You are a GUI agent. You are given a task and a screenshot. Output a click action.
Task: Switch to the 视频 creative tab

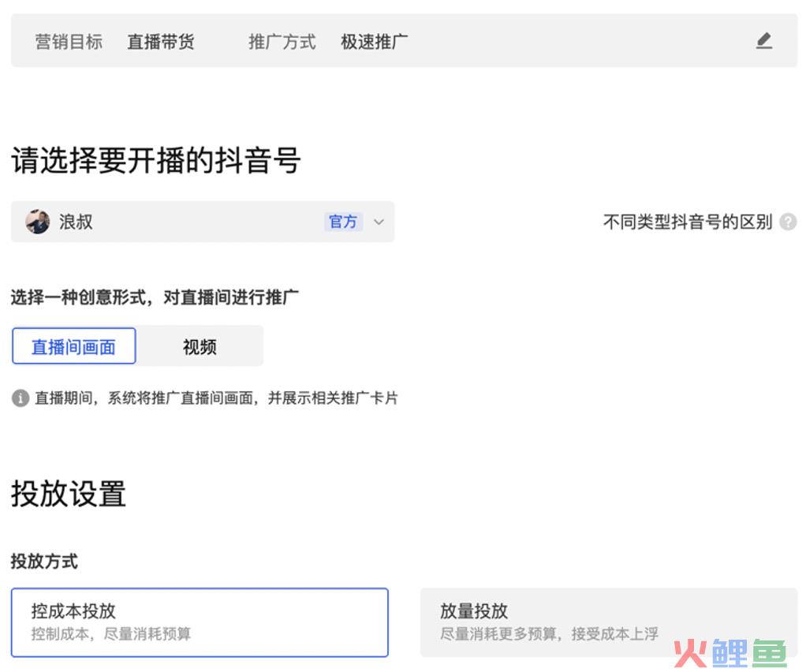[x=200, y=346]
